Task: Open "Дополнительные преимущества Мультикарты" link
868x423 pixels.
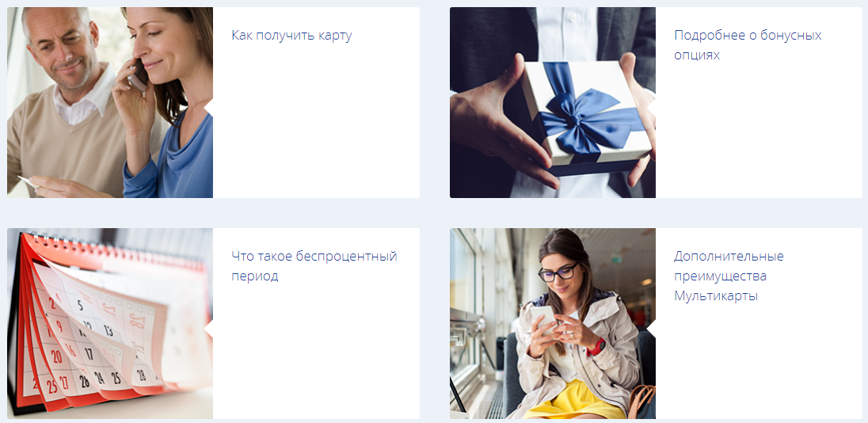Action: tap(729, 276)
